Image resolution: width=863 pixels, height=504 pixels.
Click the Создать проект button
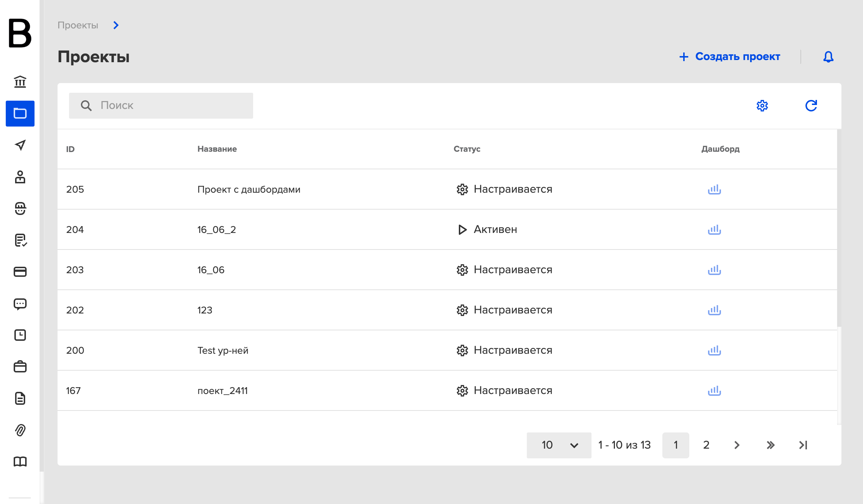(x=730, y=56)
